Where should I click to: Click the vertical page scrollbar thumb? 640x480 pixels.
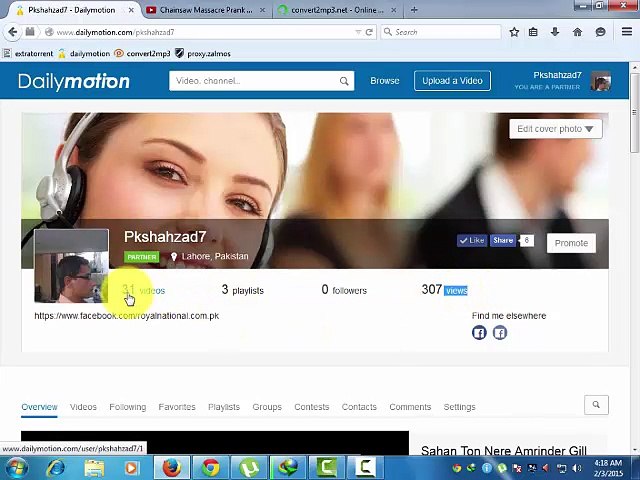point(635,113)
